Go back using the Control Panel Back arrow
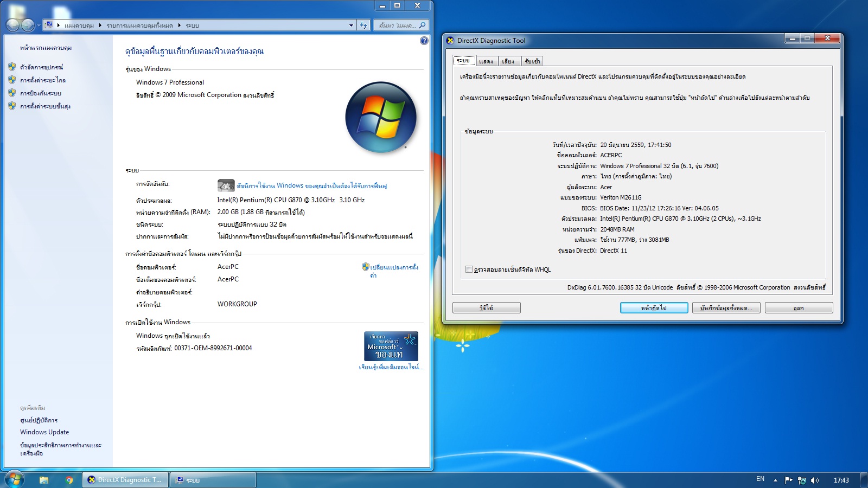Viewport: 868px width, 488px height. click(12, 25)
